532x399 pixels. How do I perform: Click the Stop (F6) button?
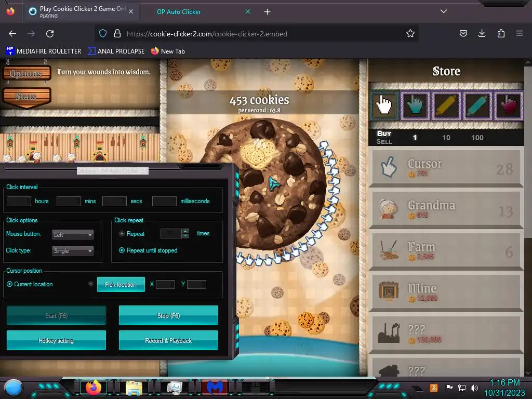168,315
